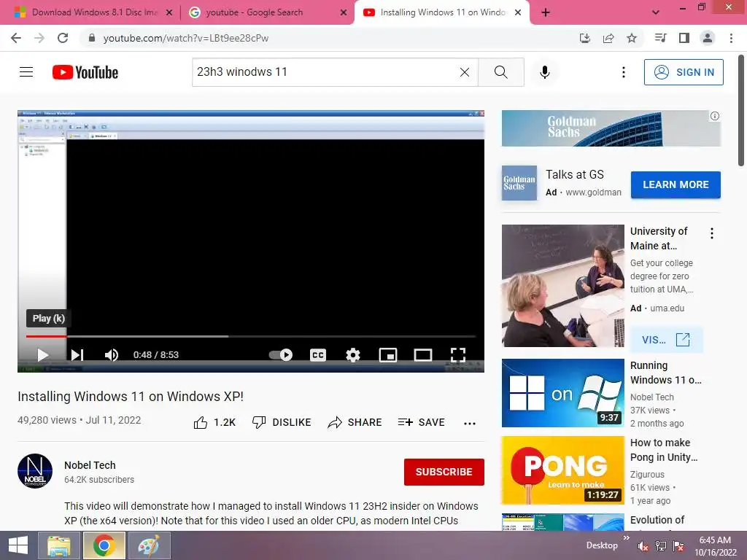
Task: Click Sign In button
Action: [684, 72]
